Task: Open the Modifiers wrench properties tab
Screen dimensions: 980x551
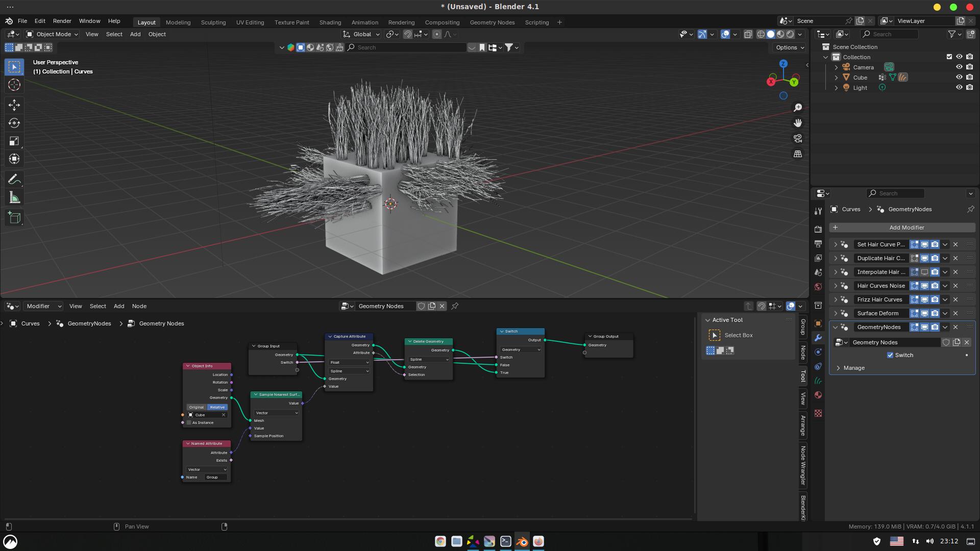Action: point(818,338)
